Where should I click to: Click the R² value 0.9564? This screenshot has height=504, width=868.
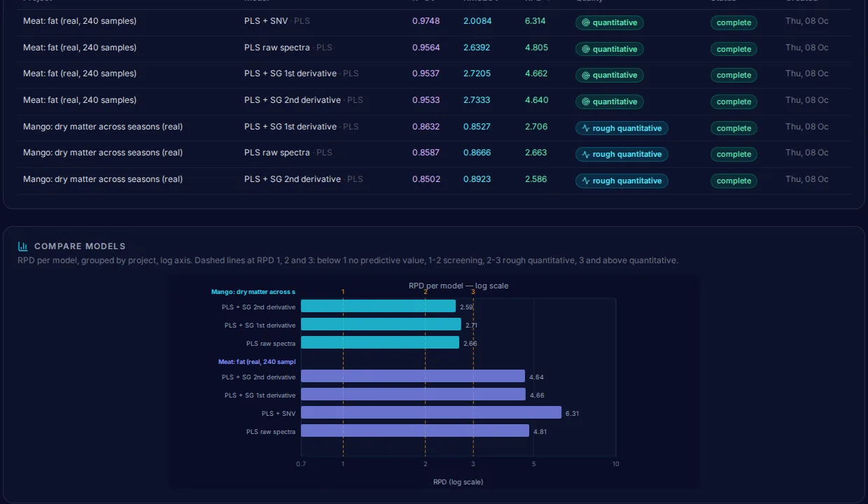pyautogui.click(x=426, y=48)
